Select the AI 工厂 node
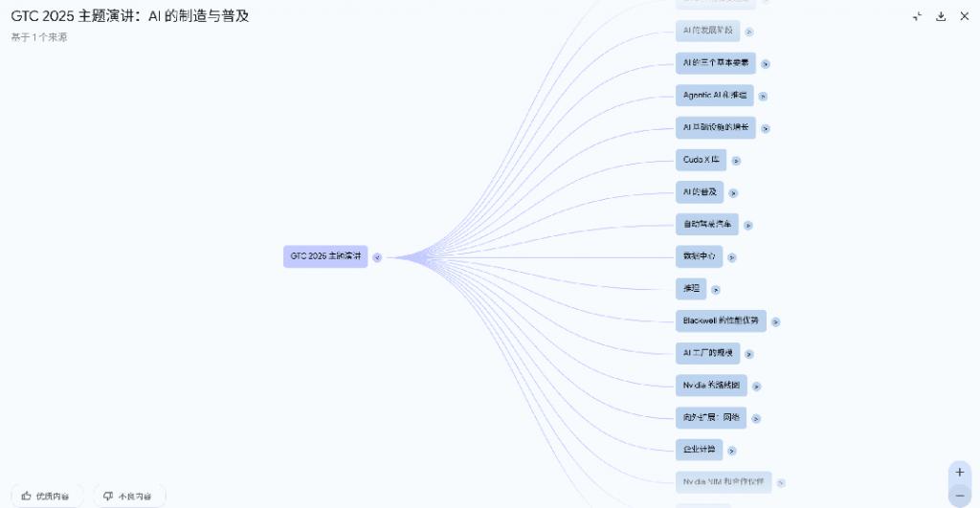 (707, 353)
